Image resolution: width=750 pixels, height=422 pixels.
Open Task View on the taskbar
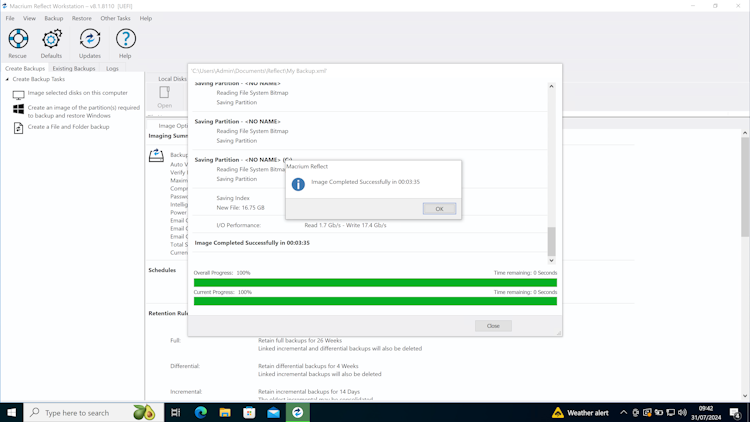point(176,412)
